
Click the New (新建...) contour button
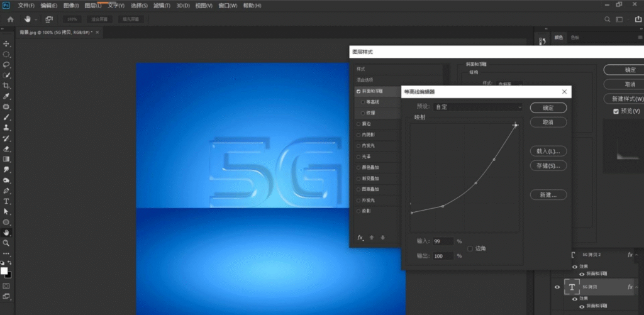[x=548, y=195]
